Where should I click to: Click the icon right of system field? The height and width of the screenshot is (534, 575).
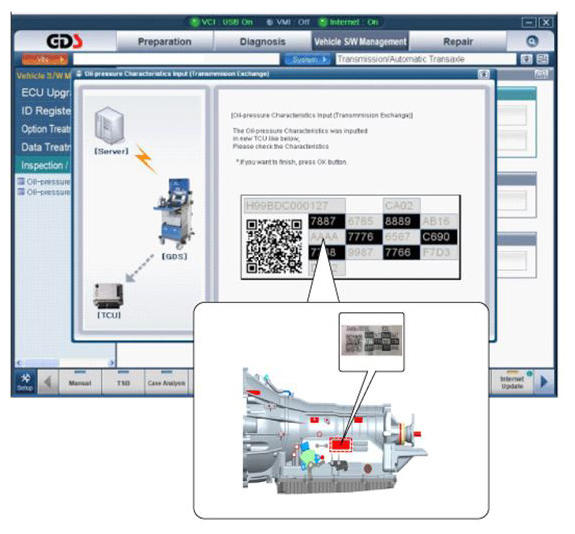(526, 59)
